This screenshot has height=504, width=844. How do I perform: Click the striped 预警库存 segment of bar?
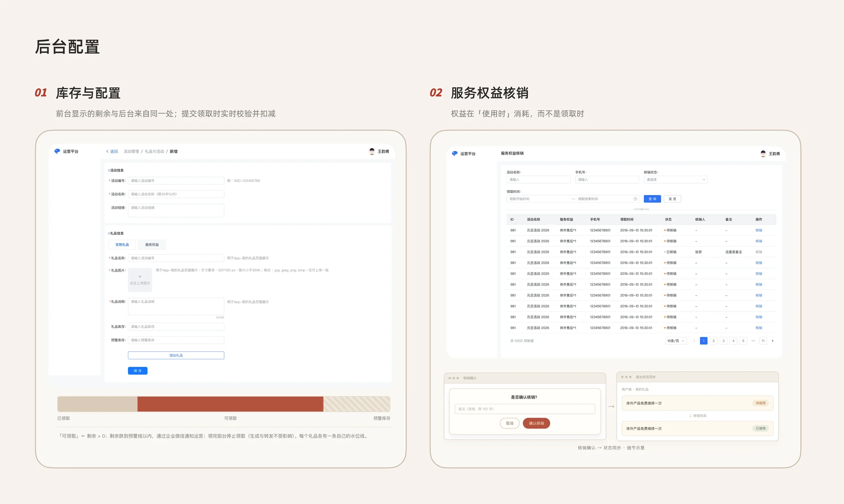(357, 404)
